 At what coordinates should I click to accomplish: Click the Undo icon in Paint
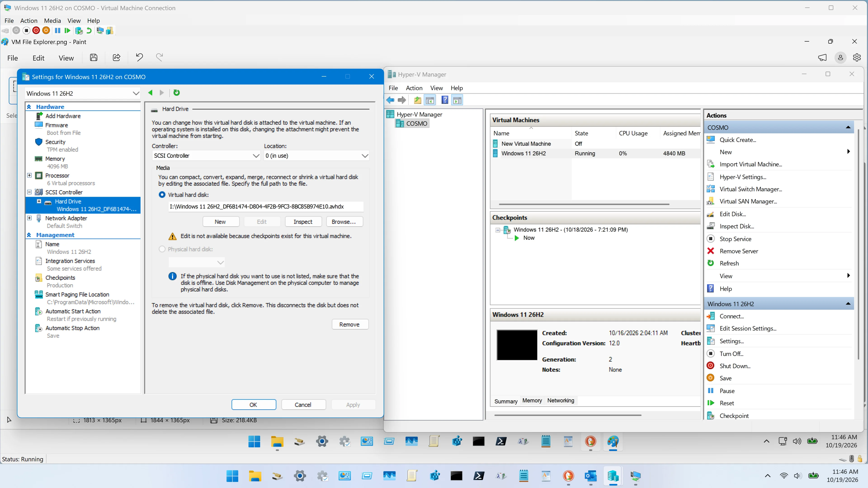(139, 58)
